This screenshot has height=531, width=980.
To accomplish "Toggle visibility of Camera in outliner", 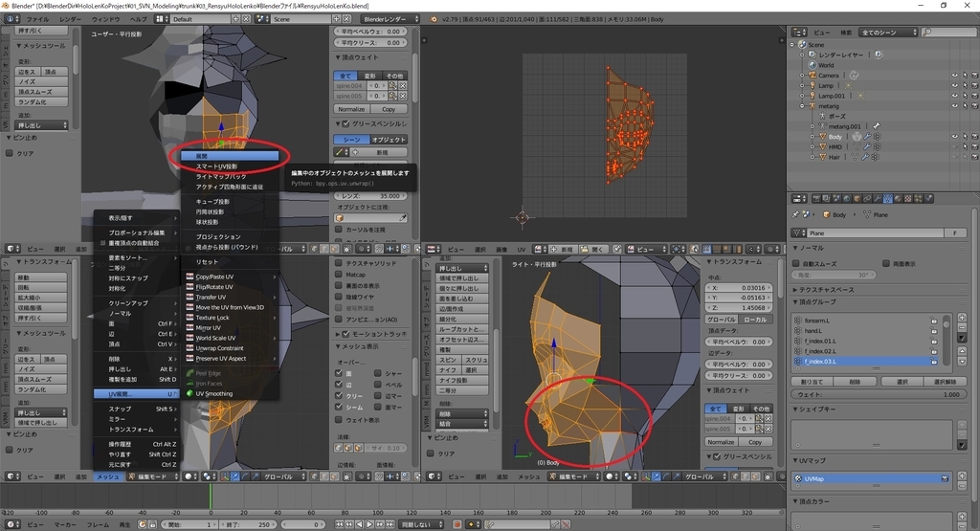I will point(954,76).
